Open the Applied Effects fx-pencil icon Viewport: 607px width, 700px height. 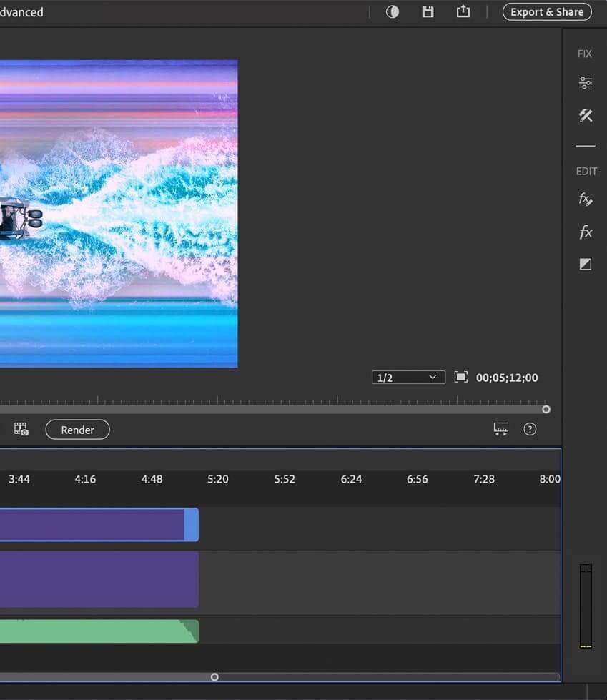(x=586, y=199)
